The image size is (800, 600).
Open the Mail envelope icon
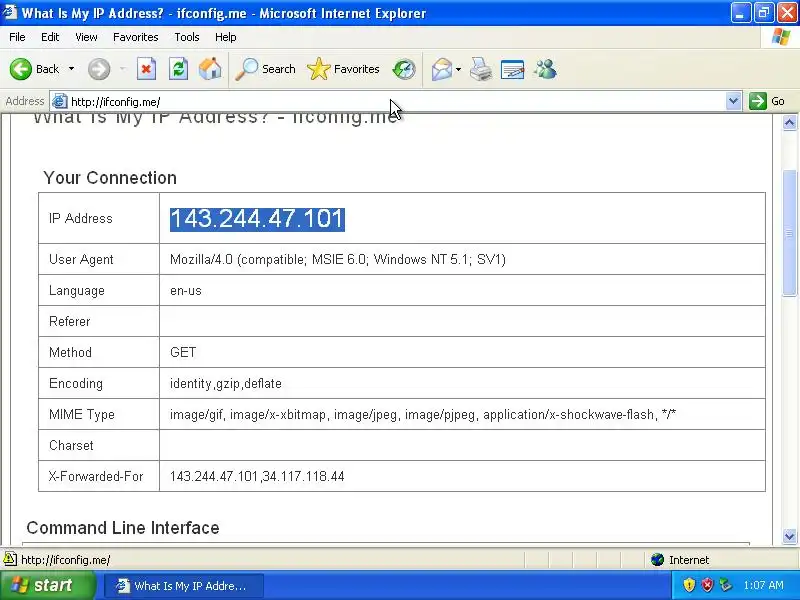[442, 69]
